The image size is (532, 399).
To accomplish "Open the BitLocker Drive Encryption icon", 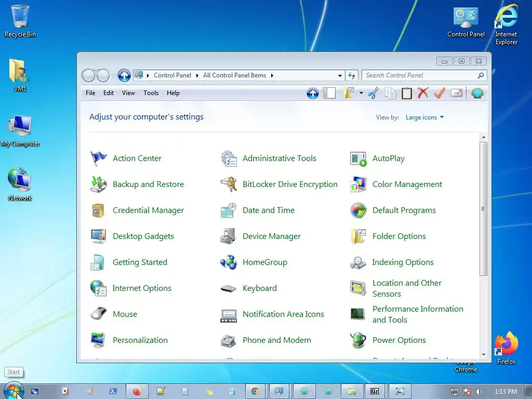I will (x=229, y=184).
